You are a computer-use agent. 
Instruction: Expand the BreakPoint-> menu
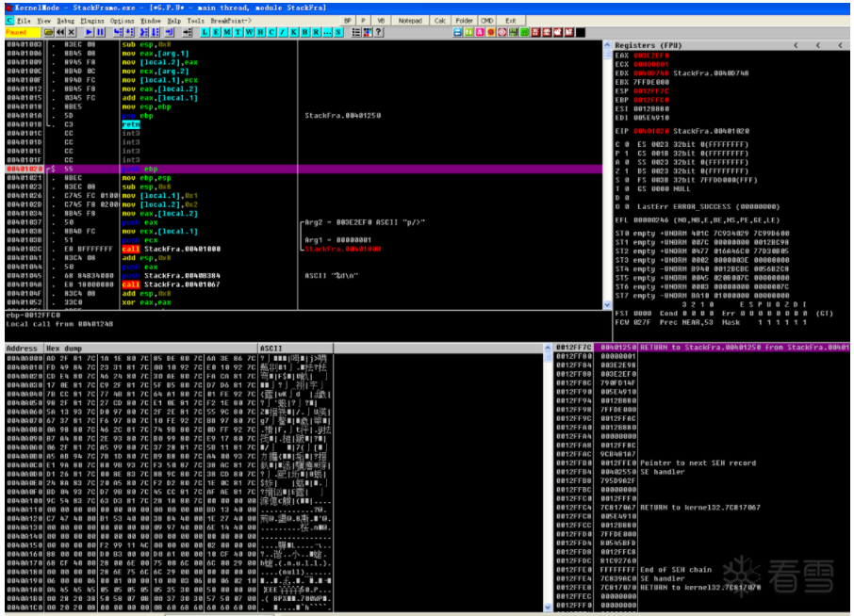coord(231,21)
